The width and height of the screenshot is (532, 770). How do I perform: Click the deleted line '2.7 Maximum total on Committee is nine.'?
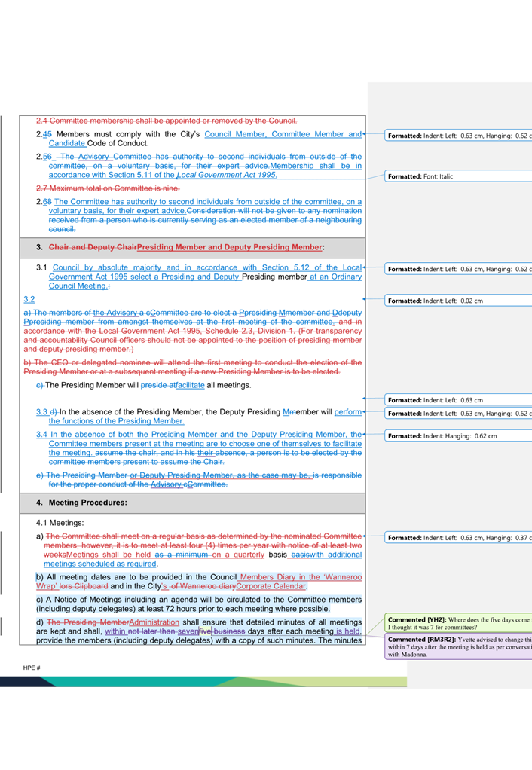tap(108, 188)
